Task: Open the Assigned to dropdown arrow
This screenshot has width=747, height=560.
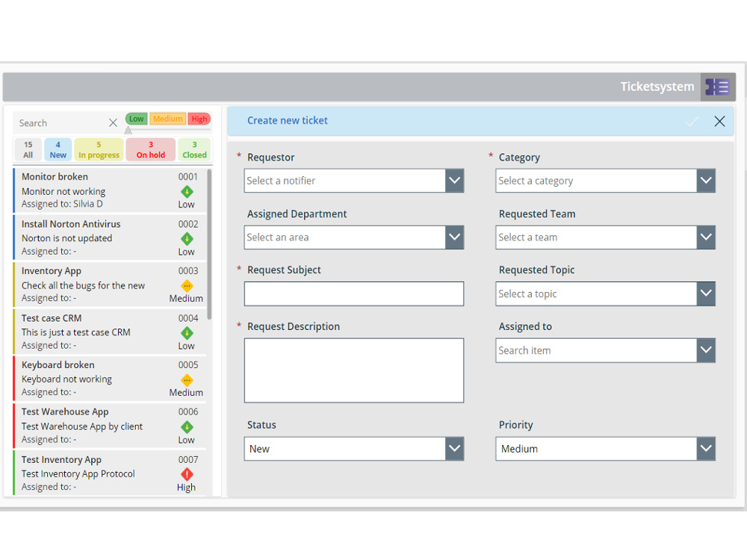Action: coord(706,350)
